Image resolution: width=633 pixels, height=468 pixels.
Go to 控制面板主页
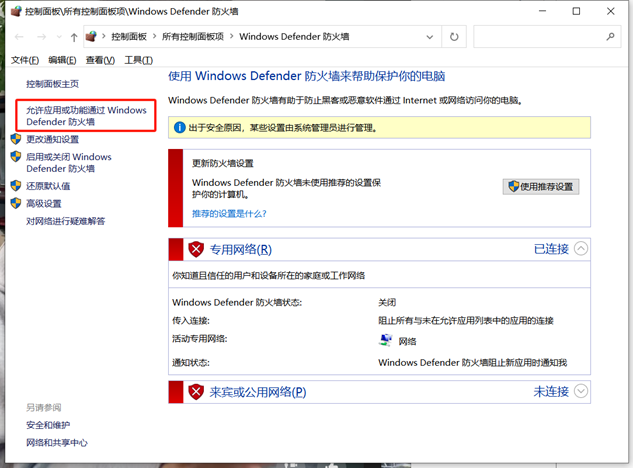[52, 84]
